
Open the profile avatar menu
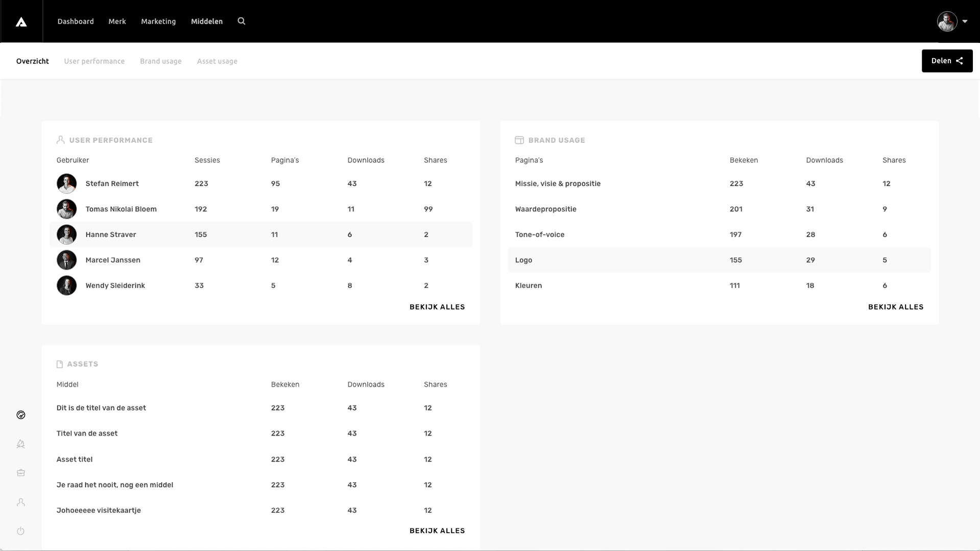pos(947,21)
